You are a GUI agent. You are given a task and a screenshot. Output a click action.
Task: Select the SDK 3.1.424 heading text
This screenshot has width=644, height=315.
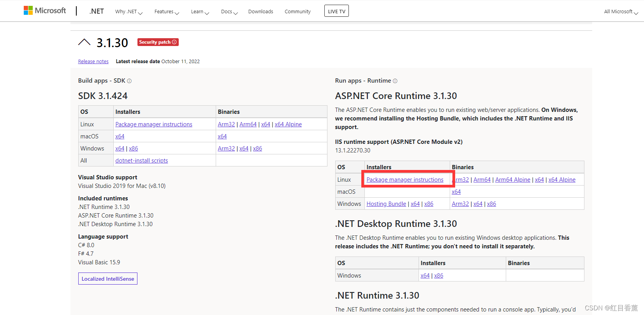click(x=103, y=96)
